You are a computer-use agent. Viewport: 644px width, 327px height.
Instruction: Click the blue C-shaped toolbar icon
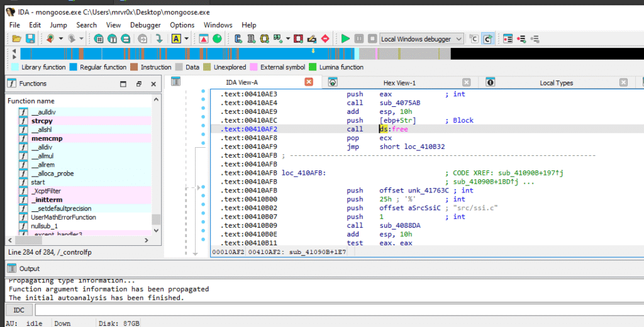coord(238,38)
